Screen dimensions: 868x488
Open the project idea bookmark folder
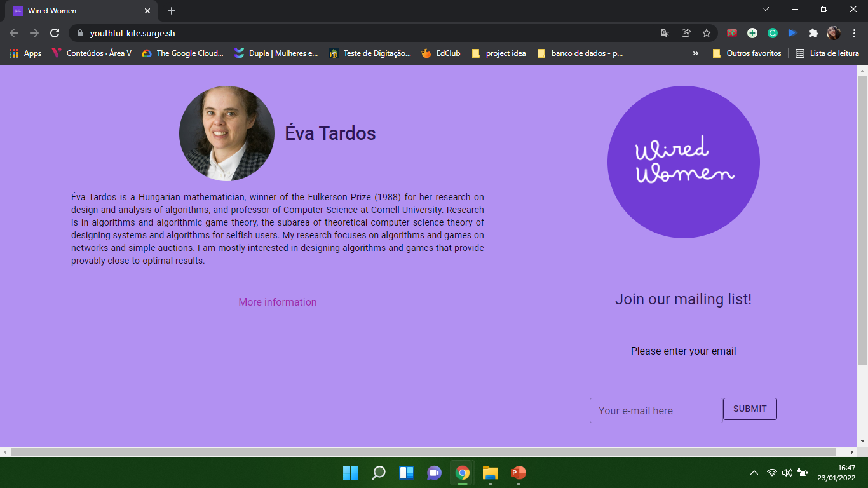(x=499, y=53)
